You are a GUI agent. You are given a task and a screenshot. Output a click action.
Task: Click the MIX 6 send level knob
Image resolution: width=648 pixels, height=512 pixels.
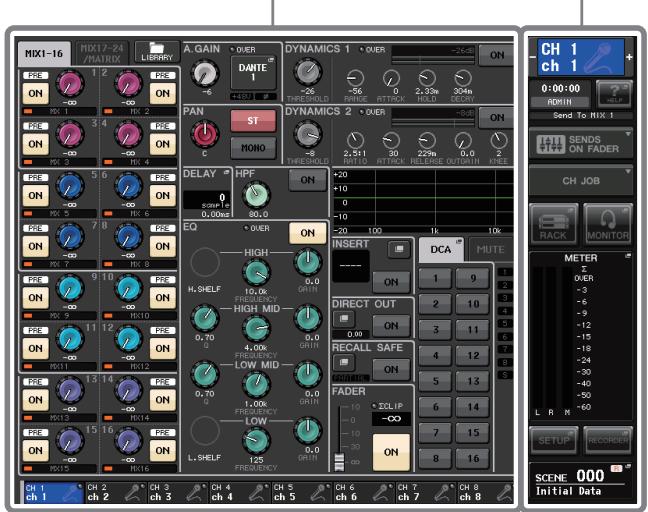(x=128, y=186)
